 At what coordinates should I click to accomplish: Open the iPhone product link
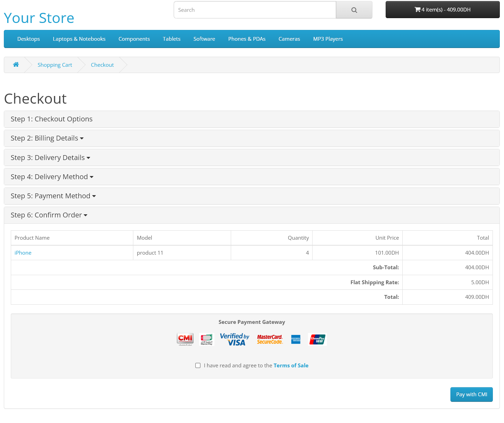pyautogui.click(x=23, y=253)
